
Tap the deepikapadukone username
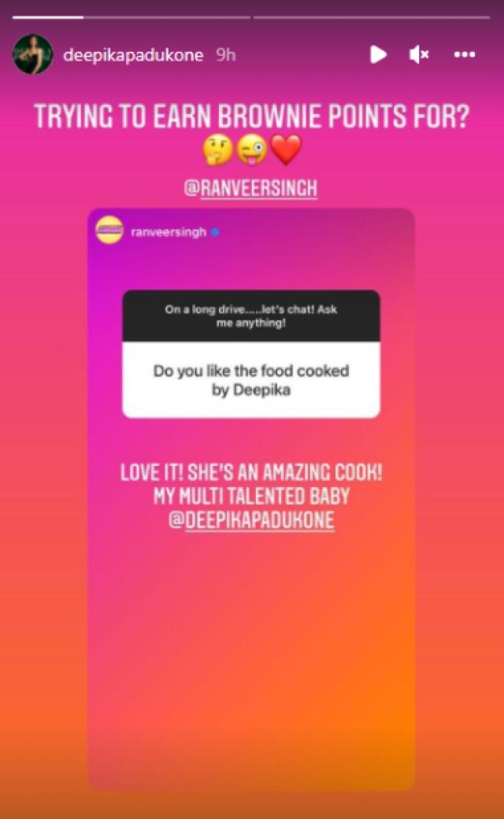[133, 55]
